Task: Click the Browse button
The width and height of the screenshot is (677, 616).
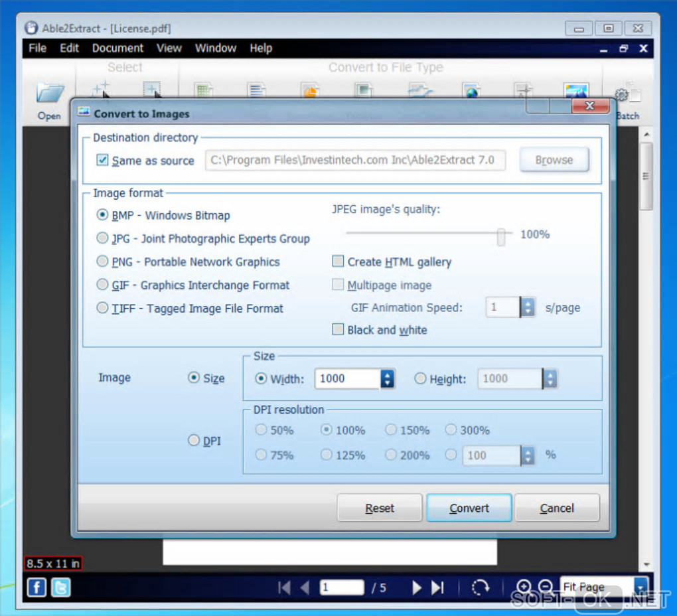Action: click(554, 160)
